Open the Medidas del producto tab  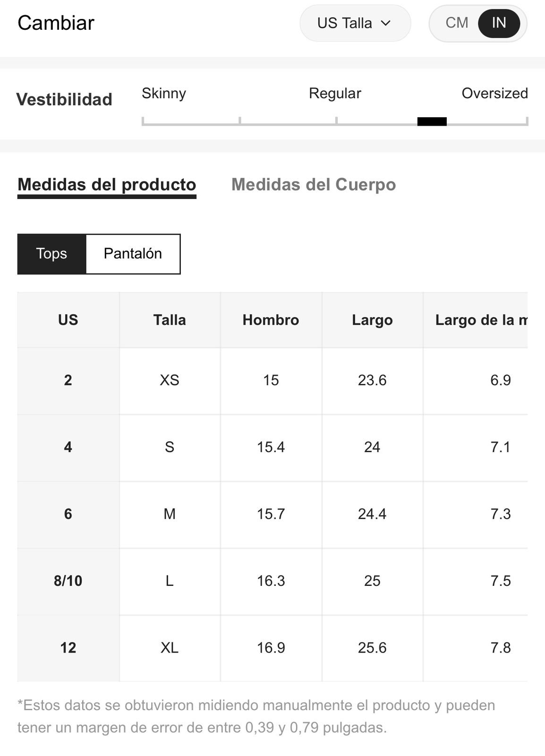click(107, 185)
